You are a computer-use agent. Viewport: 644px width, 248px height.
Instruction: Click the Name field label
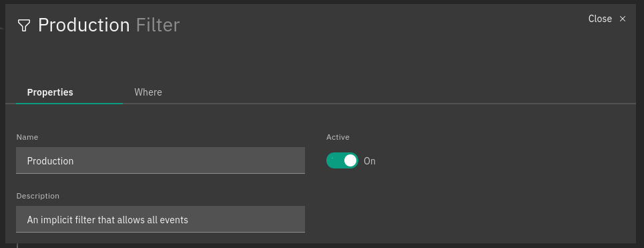click(27, 137)
